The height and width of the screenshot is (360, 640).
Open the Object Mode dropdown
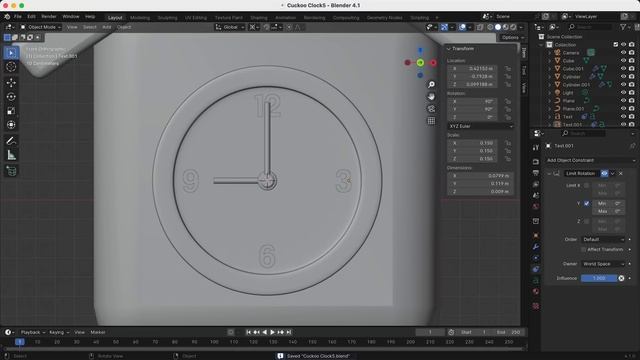coord(40,27)
